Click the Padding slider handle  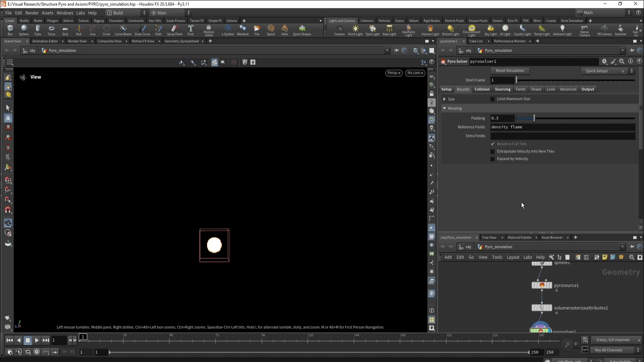534,118
